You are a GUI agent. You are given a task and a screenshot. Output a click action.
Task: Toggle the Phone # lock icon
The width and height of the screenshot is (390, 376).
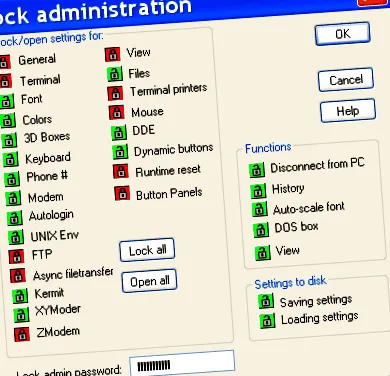pos(12,179)
